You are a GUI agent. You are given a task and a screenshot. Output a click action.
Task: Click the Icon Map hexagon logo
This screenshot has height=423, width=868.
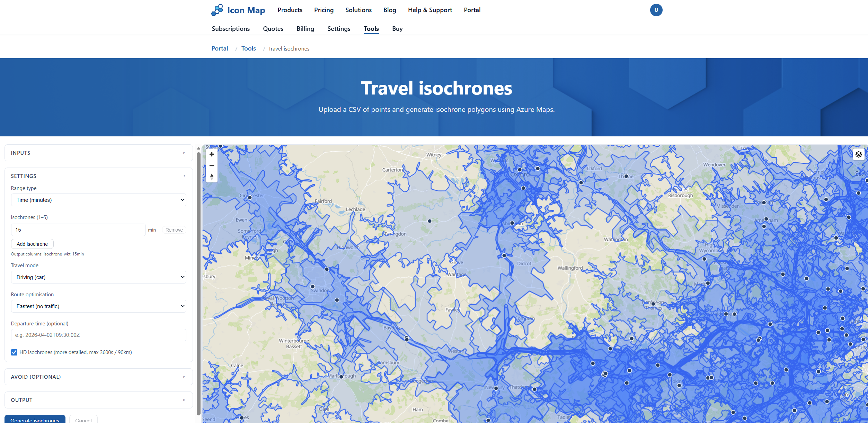(216, 10)
